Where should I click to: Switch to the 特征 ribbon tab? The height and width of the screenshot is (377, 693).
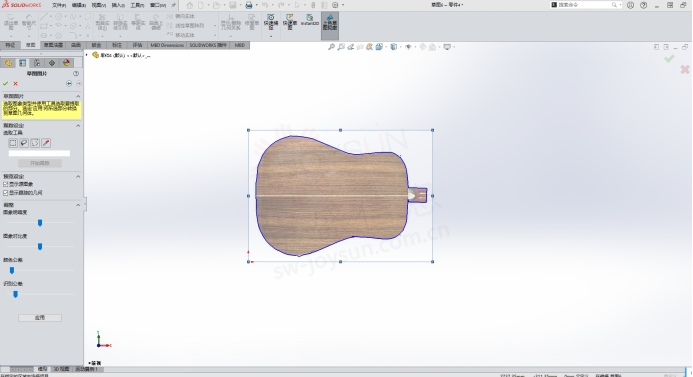pos(10,45)
